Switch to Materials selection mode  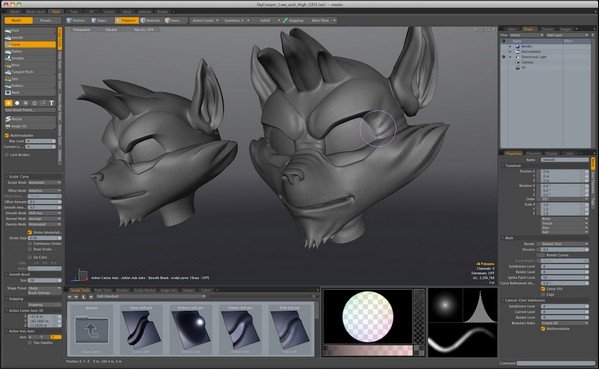151,20
